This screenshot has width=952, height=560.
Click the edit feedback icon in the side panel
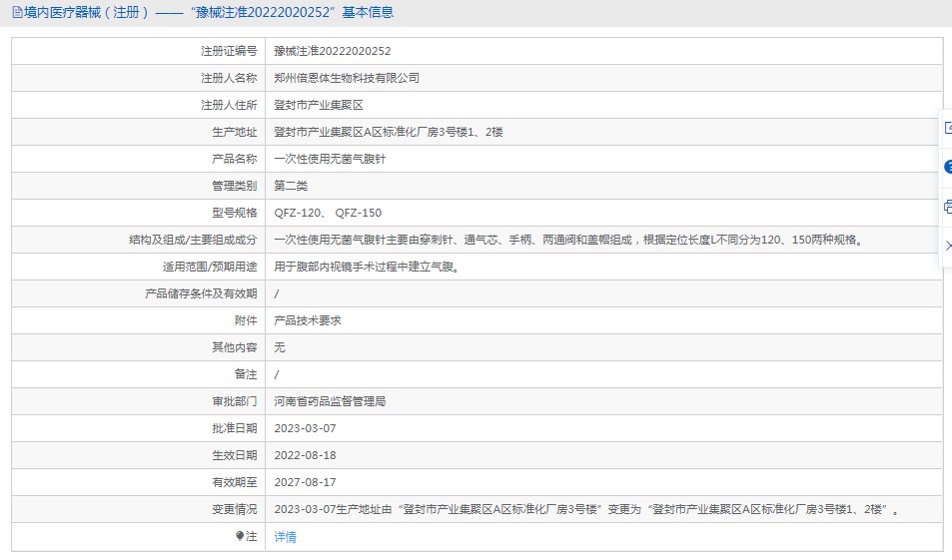tap(948, 128)
